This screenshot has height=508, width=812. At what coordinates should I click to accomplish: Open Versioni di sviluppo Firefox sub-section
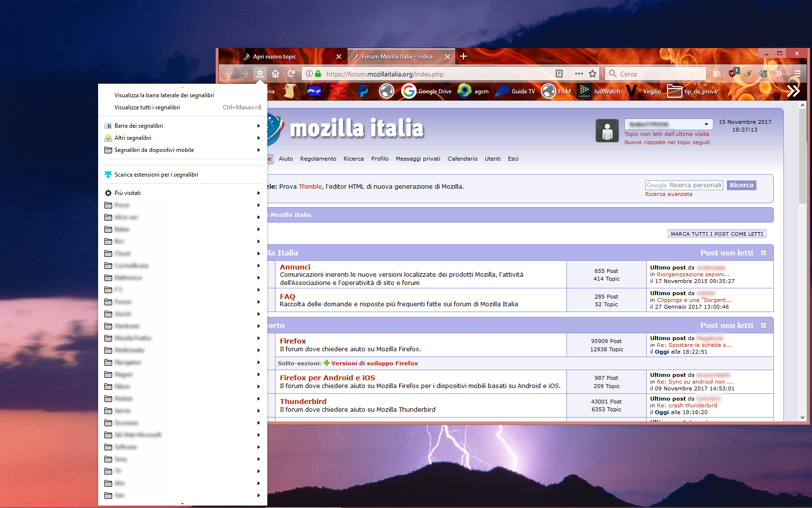pos(375,363)
